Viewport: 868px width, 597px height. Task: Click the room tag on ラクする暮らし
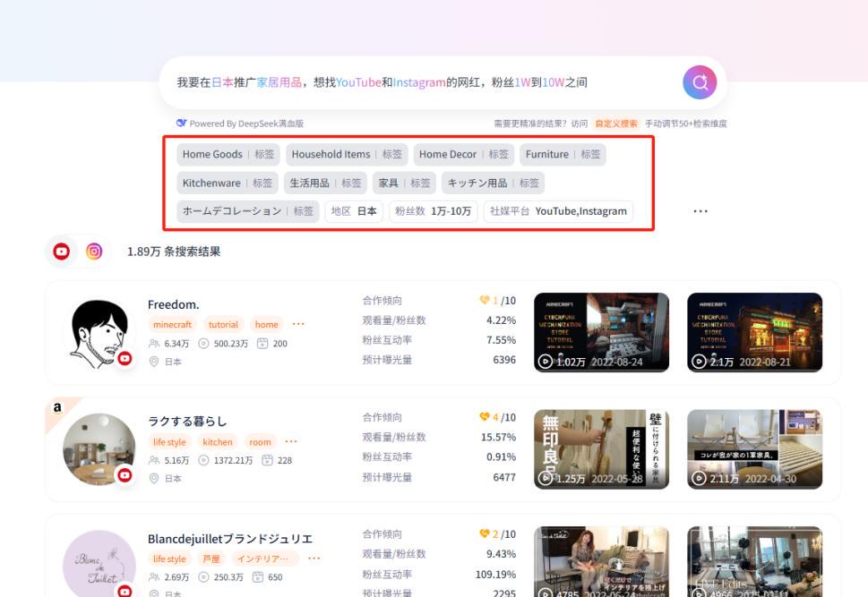click(260, 441)
